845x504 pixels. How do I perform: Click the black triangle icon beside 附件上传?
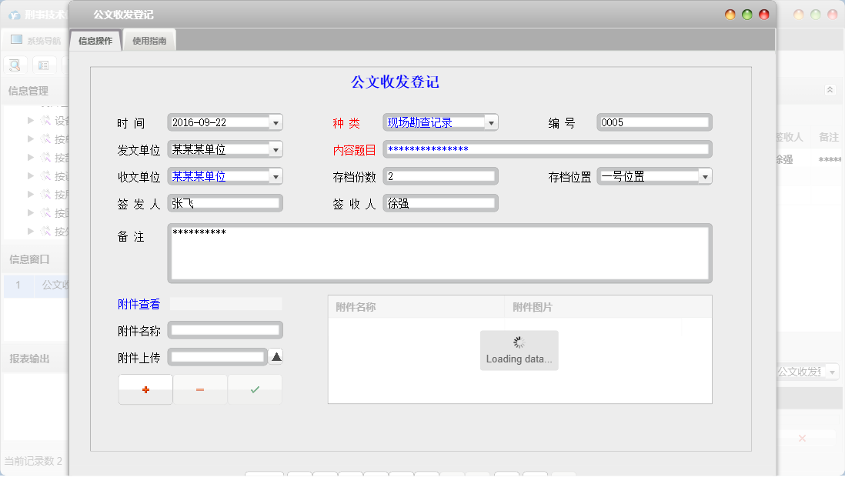click(x=276, y=356)
